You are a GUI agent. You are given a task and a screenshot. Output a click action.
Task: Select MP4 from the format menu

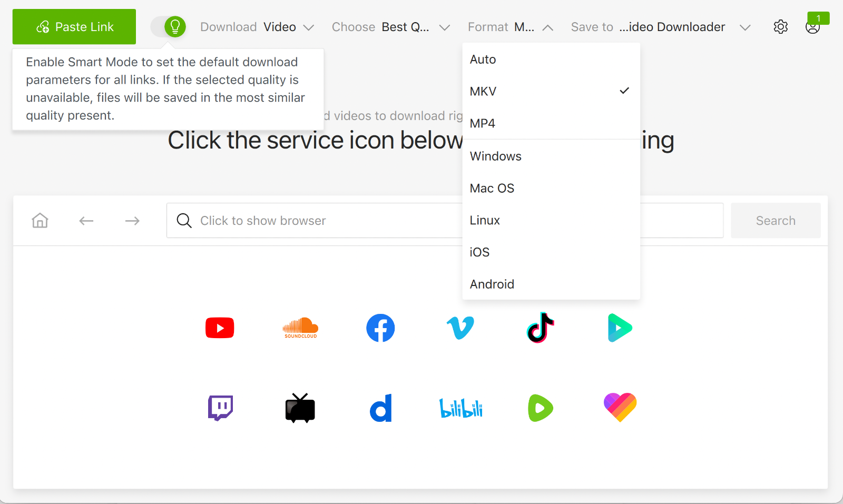(482, 123)
